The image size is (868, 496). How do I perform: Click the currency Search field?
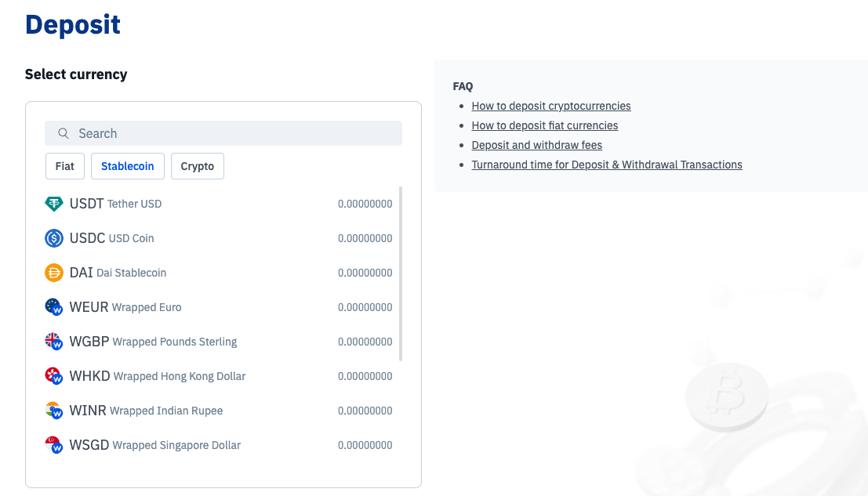coord(235,134)
